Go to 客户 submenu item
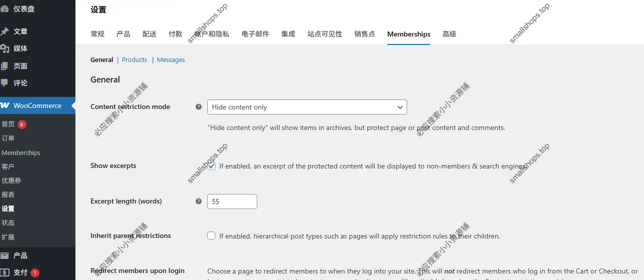 (x=8, y=166)
